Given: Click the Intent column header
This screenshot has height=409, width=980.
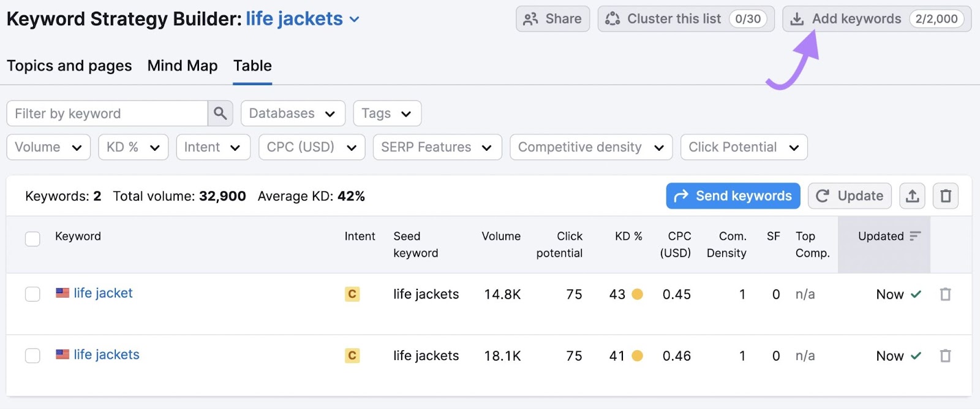Looking at the screenshot, I should tap(360, 236).
